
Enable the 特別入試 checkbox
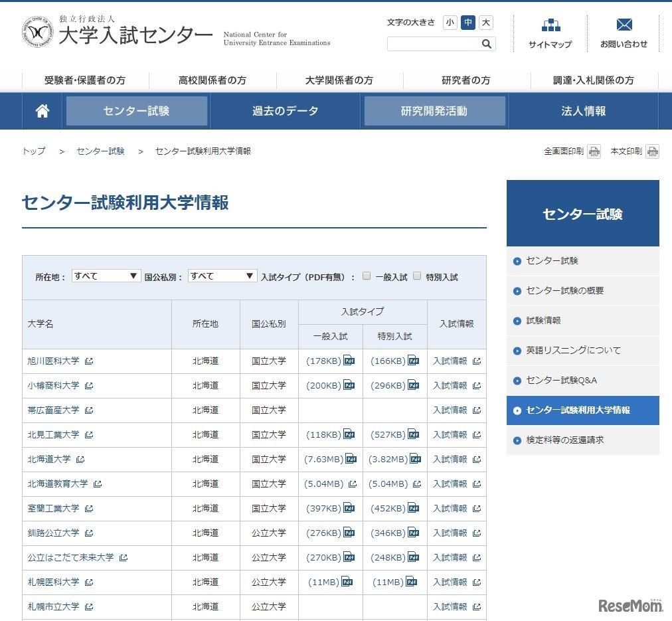pos(416,276)
